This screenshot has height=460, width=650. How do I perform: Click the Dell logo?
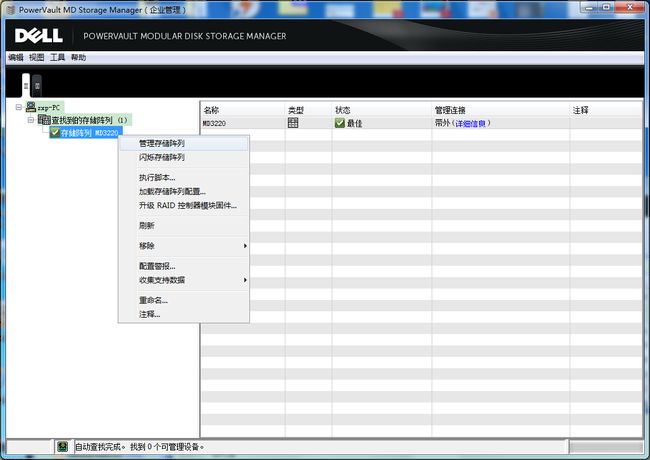[39, 36]
